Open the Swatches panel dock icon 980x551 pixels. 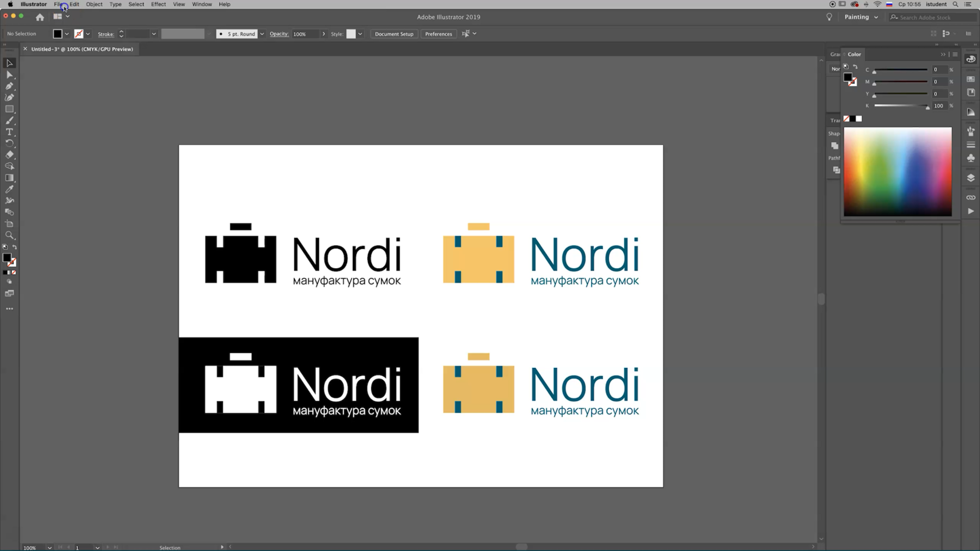(x=971, y=79)
